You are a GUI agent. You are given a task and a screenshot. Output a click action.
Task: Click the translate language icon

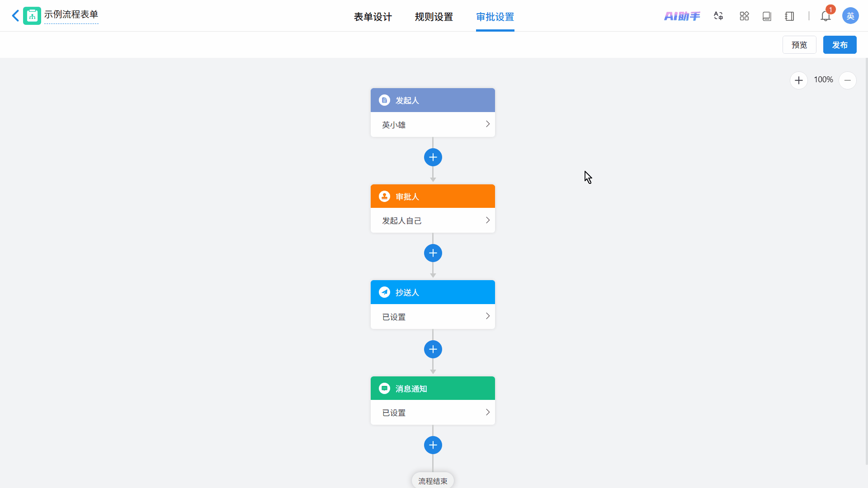pyautogui.click(x=718, y=16)
